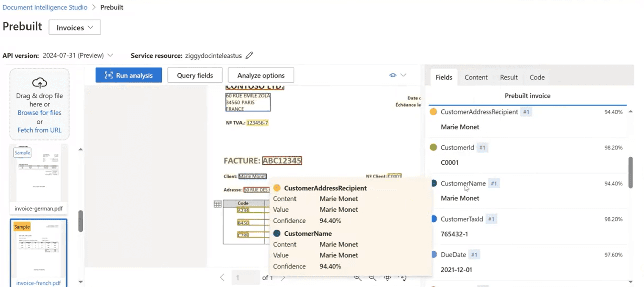Click the sample file list scrollbar thumb
Viewport: 644px width, 287px height.
coord(80,221)
